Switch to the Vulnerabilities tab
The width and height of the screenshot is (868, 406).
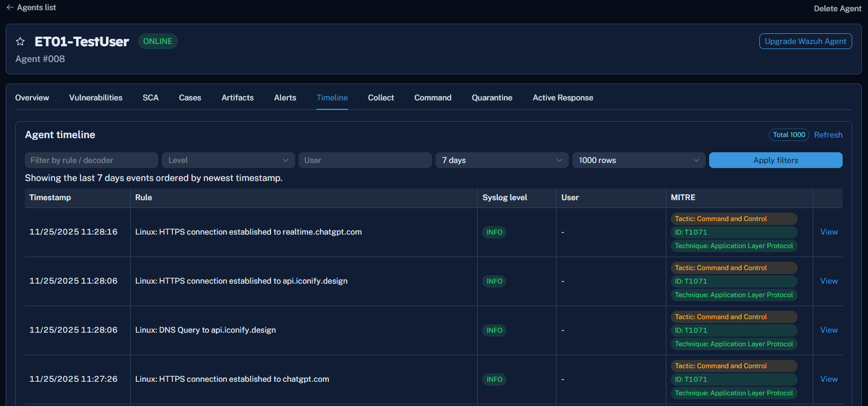[96, 98]
